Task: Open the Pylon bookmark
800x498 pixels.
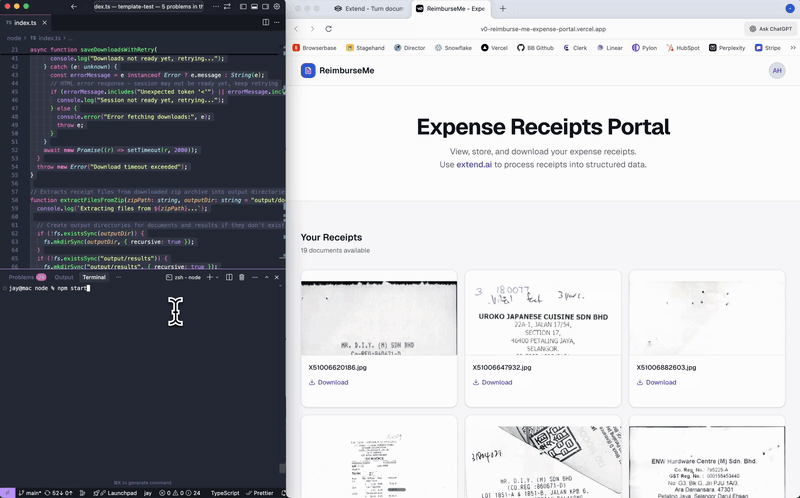Action: point(644,48)
